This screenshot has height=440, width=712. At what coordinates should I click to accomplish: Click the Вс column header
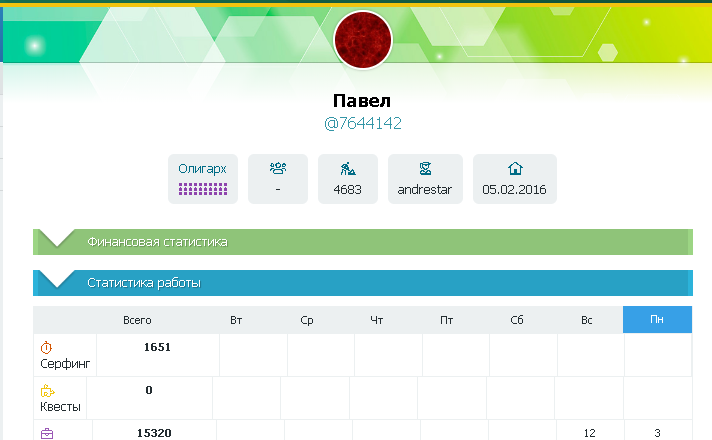(587, 320)
